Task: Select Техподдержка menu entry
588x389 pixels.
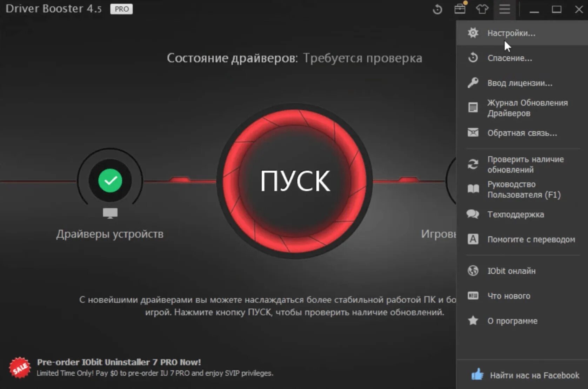Action: [x=522, y=214]
